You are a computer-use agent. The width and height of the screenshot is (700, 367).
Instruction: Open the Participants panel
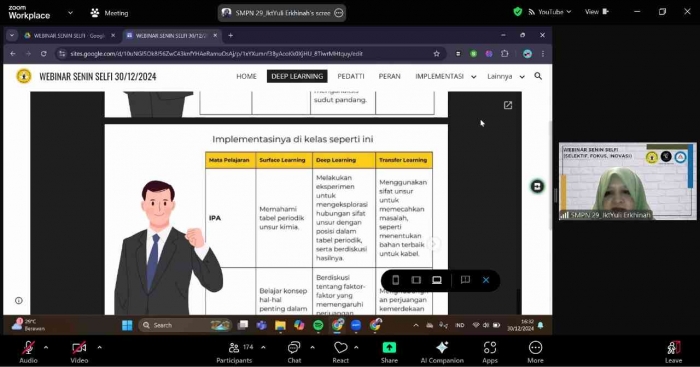tap(234, 352)
